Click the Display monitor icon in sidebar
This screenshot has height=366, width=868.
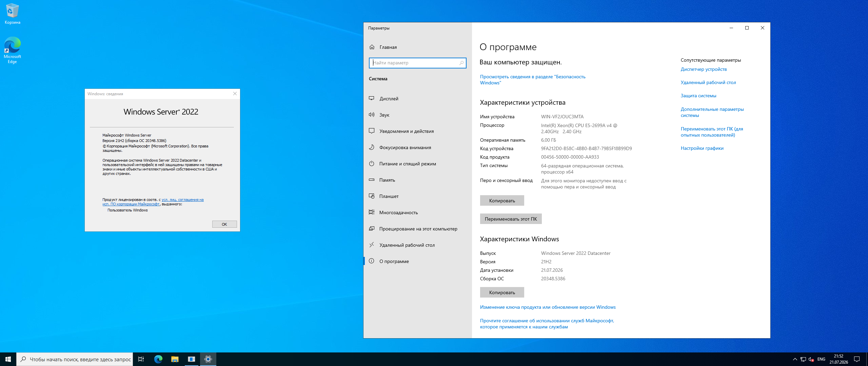(x=372, y=99)
